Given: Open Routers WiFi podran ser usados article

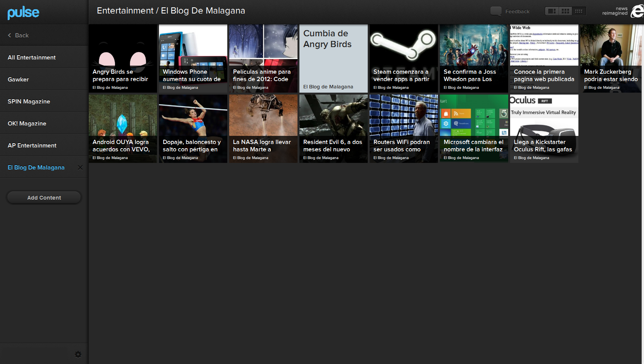Looking at the screenshot, I should [404, 129].
